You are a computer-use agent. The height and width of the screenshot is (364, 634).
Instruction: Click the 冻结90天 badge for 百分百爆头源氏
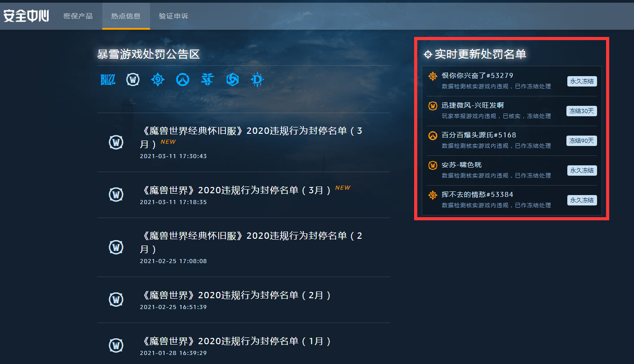582,141
